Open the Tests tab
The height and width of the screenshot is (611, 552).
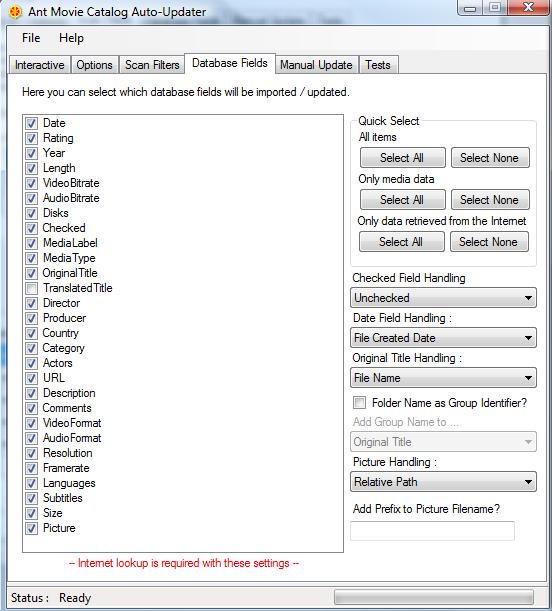point(377,65)
